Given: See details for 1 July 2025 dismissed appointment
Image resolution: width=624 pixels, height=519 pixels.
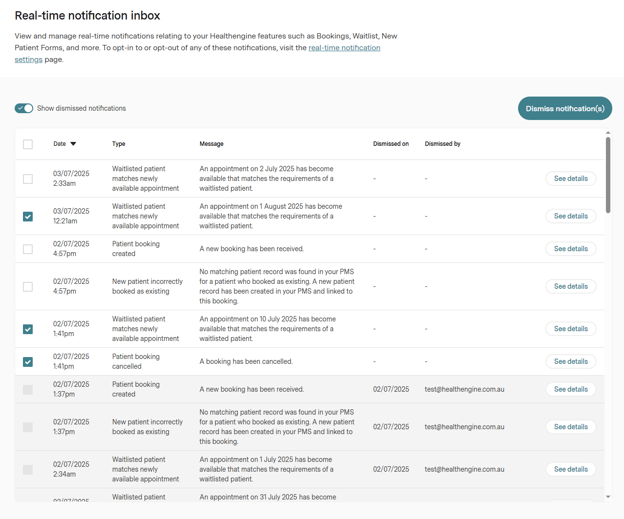Looking at the screenshot, I should point(570,469).
